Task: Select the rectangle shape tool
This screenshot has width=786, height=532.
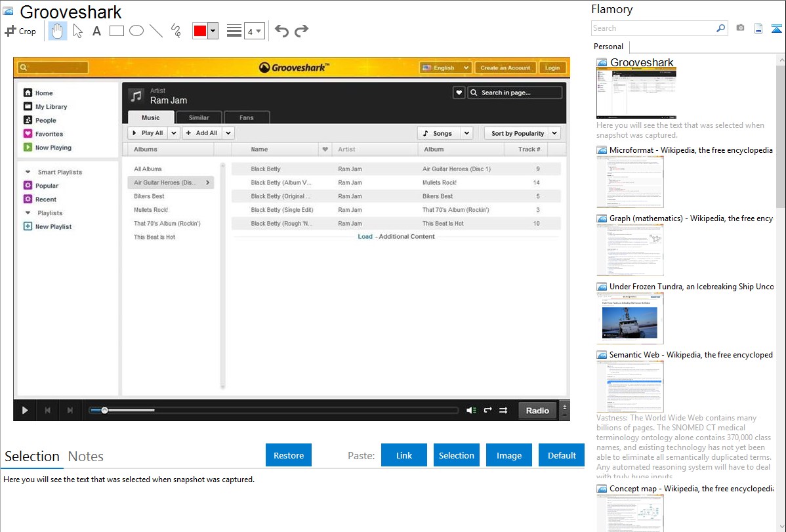Action: coord(117,31)
